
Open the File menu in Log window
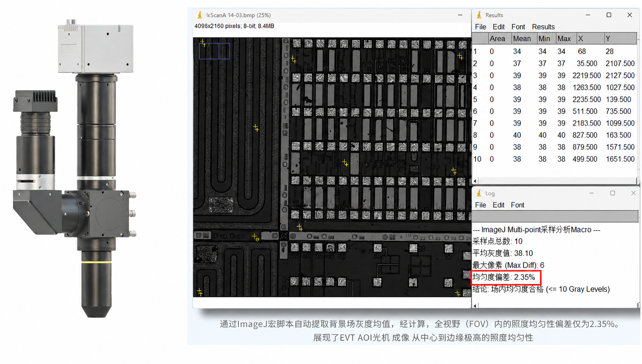pos(480,205)
